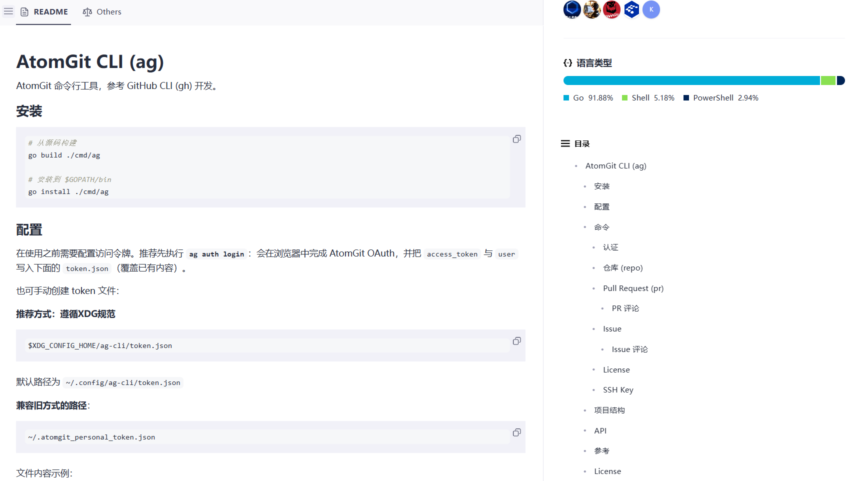Jump to 安装 section in contents
Image resolution: width=868 pixels, height=481 pixels.
(601, 186)
